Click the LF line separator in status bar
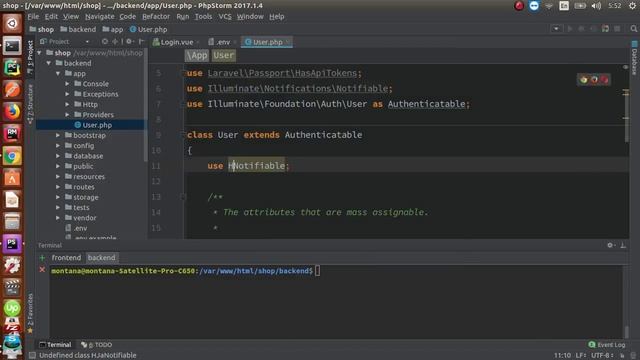Viewport: 640px width, 360px height. [x=582, y=355]
